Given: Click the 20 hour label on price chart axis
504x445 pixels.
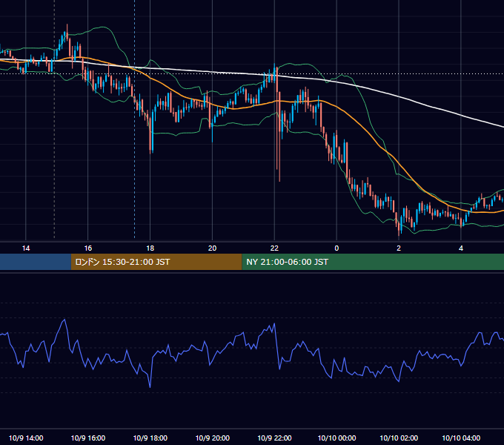Looking at the screenshot, I should [x=212, y=248].
